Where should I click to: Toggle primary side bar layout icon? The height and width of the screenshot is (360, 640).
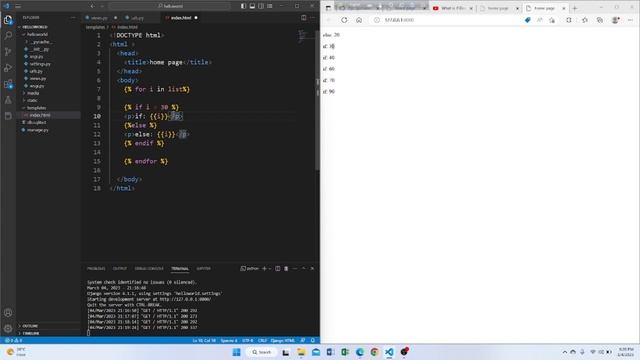click(x=243, y=6)
